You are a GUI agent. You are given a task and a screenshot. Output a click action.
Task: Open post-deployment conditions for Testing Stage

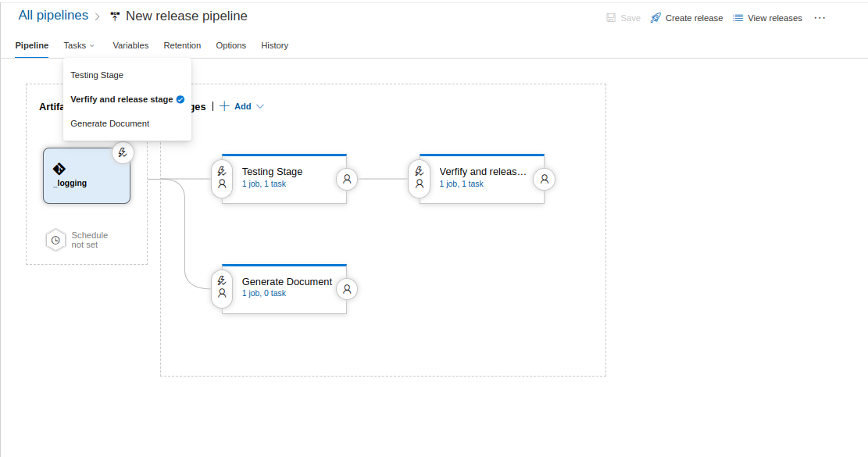(x=347, y=179)
